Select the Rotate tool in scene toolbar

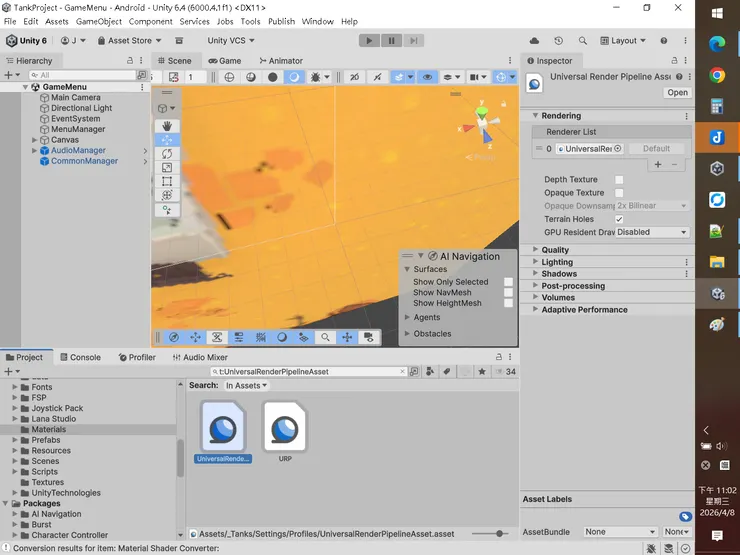click(167, 154)
